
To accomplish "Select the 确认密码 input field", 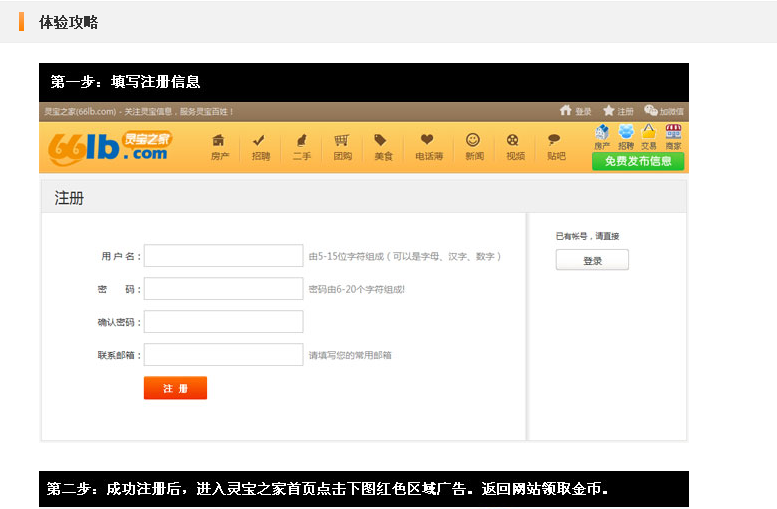I will pyautogui.click(x=223, y=322).
